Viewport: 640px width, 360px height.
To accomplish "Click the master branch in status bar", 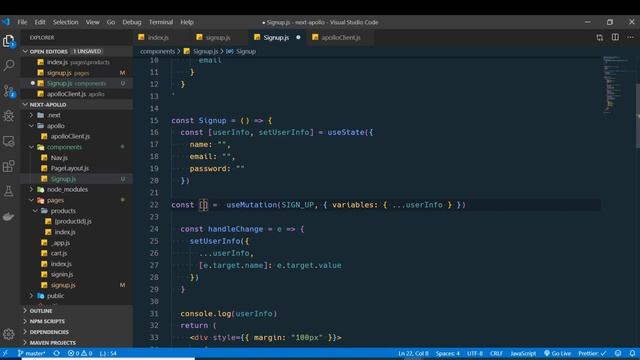I will point(31,353).
